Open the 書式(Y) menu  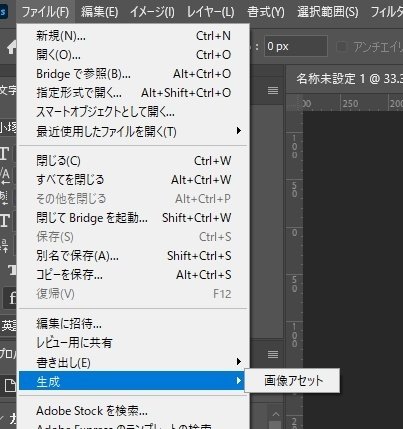[x=266, y=12]
